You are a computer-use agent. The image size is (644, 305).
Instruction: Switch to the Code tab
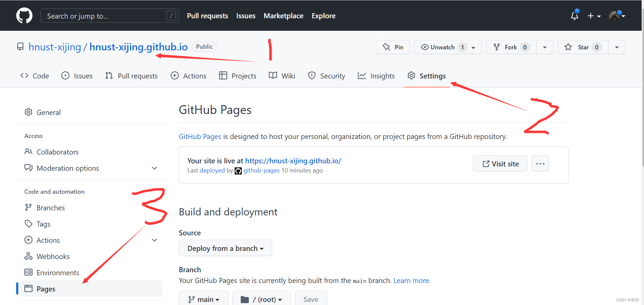pyautogui.click(x=35, y=76)
